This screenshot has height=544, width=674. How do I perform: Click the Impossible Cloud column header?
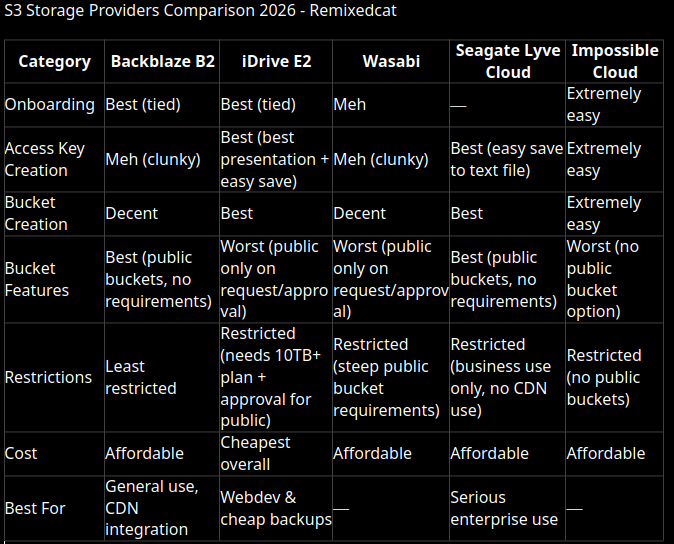pyautogui.click(x=615, y=61)
